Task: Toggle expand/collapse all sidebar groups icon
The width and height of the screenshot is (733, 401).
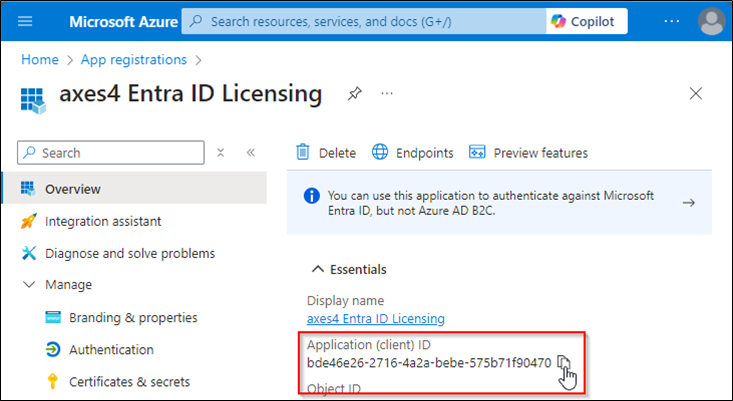Action: (x=221, y=153)
